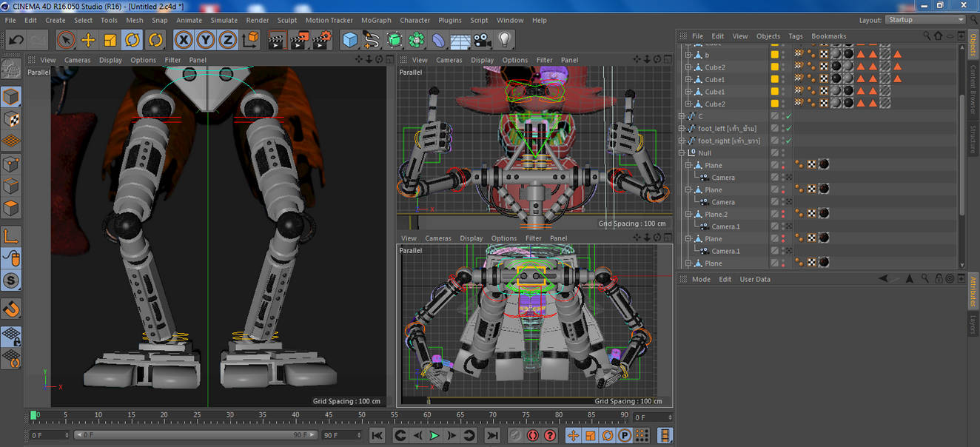Open the floor environment icon

coord(461,40)
